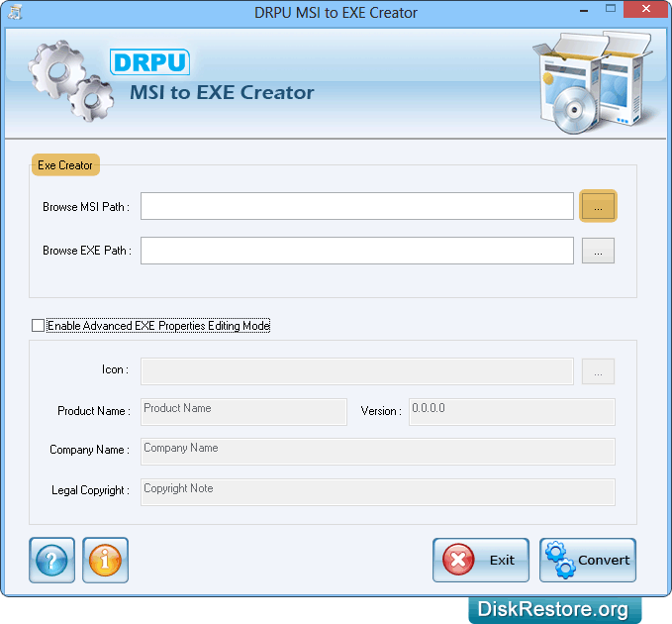This screenshot has width=672, height=624.
Task: Browse for MSI file with the highlighted ellipsis button
Action: tap(598, 206)
